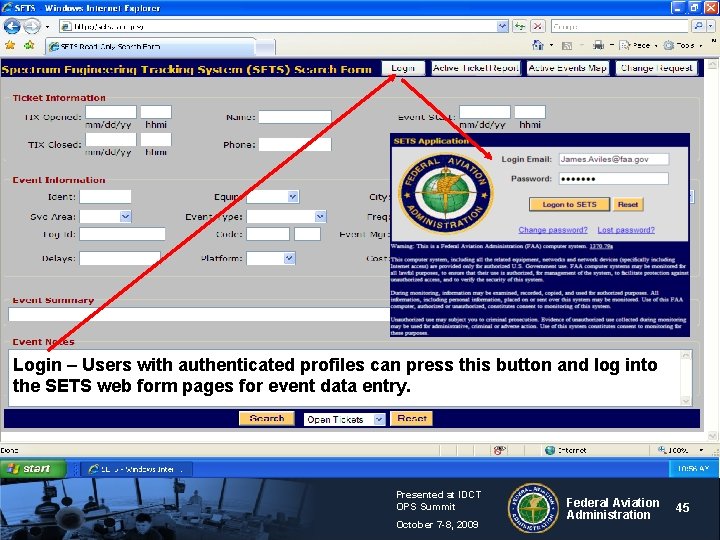Screen dimensions: 720x540
Task: Open the zoom level 100% control
Action: (681, 450)
